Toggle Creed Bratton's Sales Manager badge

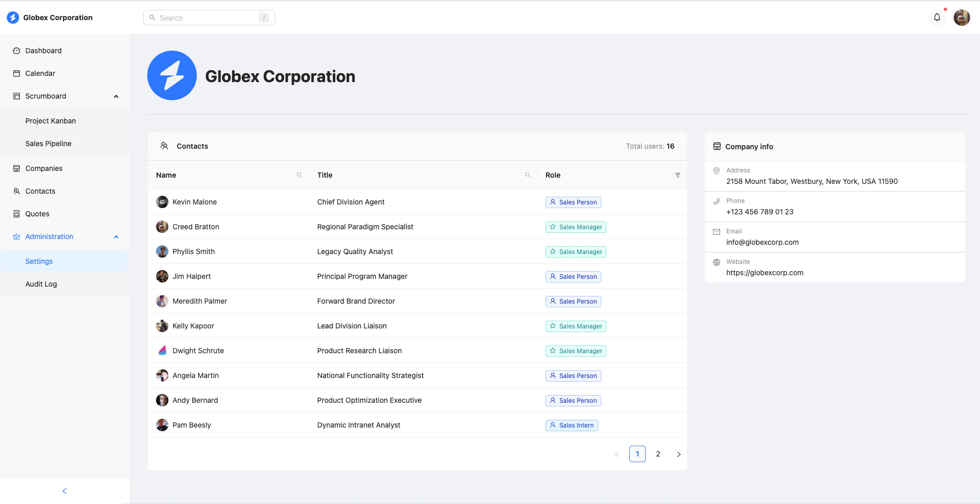point(575,227)
